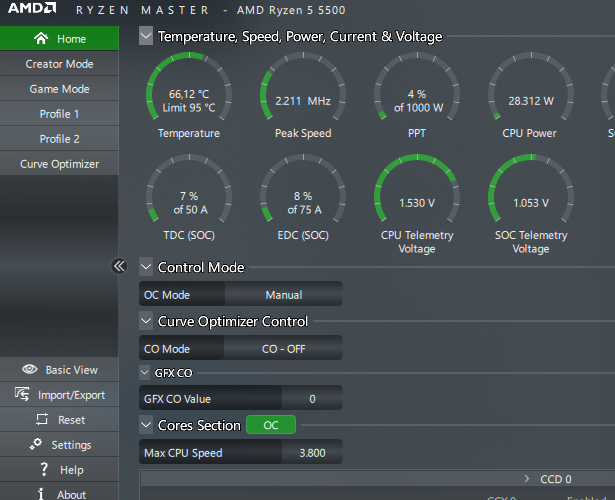Image resolution: width=615 pixels, height=500 pixels.
Task: Click GFX CO Value field showing 0
Action: (x=312, y=399)
